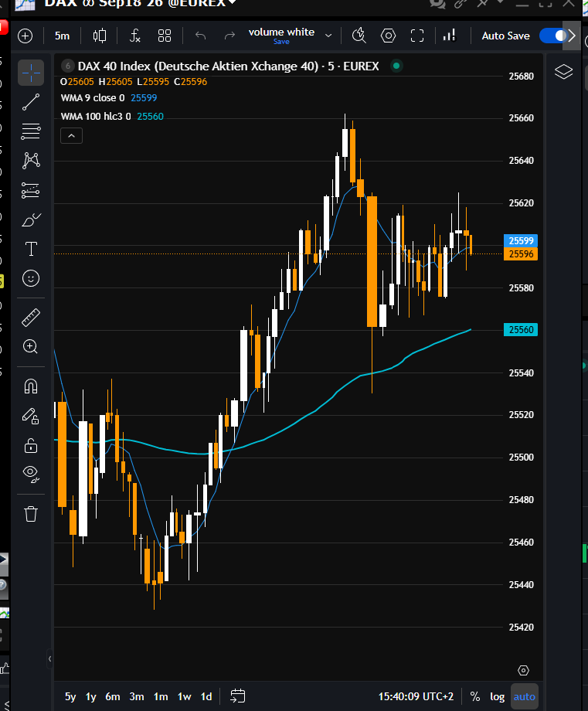Click the 15:40:09 UTC+2 timezone
Viewport: 588px width, 711px height.
click(x=416, y=696)
